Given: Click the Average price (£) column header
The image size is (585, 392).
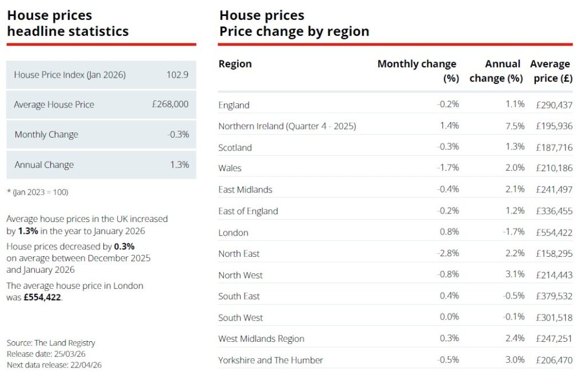Looking at the screenshot, I should (551, 71).
